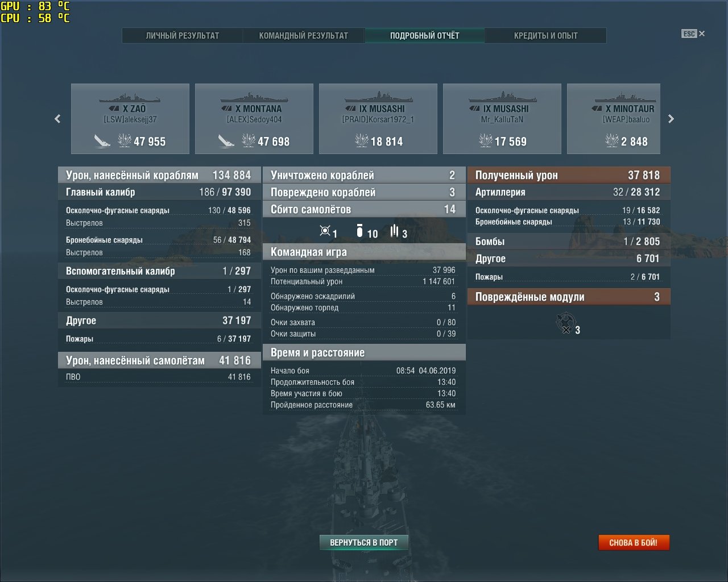Click the Начало боя row
Screen dimensions: 728x582
tap(363, 371)
